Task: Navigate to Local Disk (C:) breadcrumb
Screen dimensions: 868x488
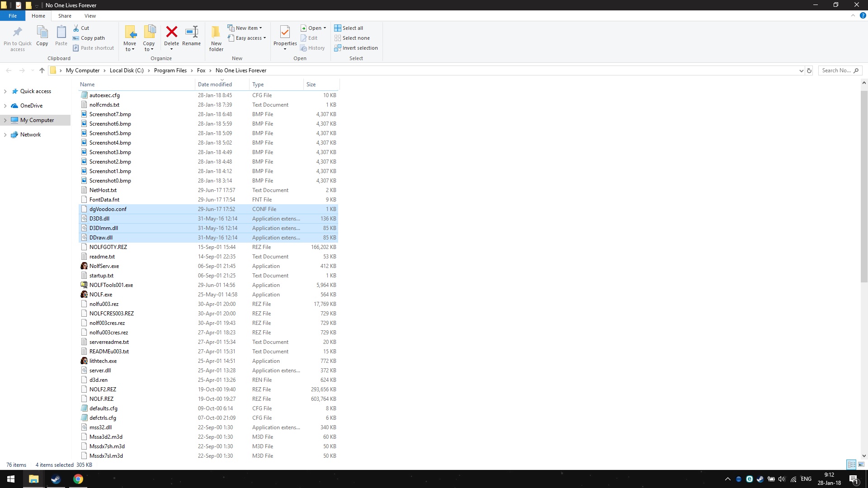Action: (127, 70)
